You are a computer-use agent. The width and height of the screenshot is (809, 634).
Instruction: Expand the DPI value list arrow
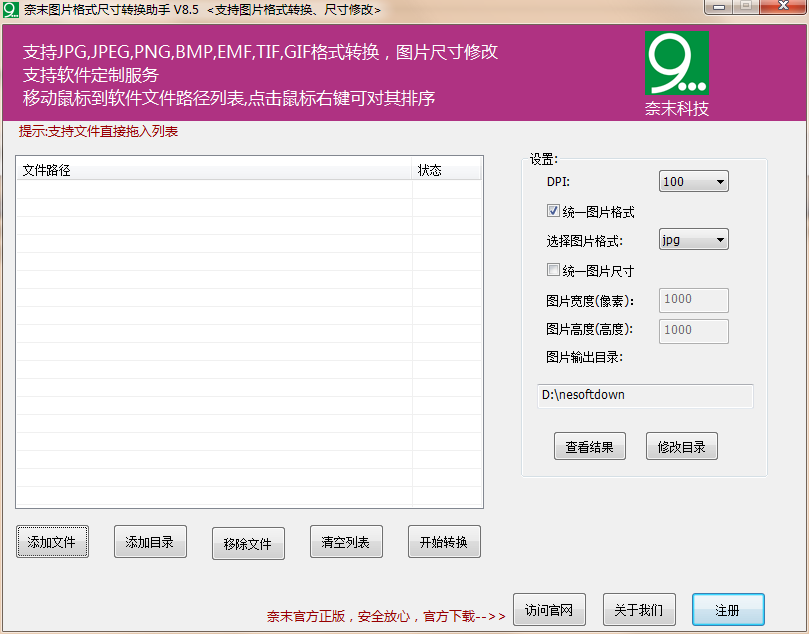tap(721, 181)
